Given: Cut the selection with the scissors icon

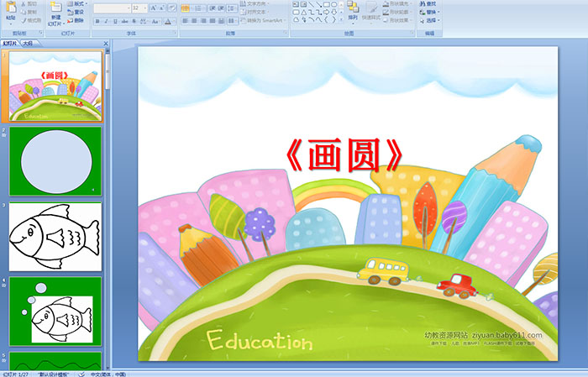Looking at the screenshot, I should pos(24,4).
